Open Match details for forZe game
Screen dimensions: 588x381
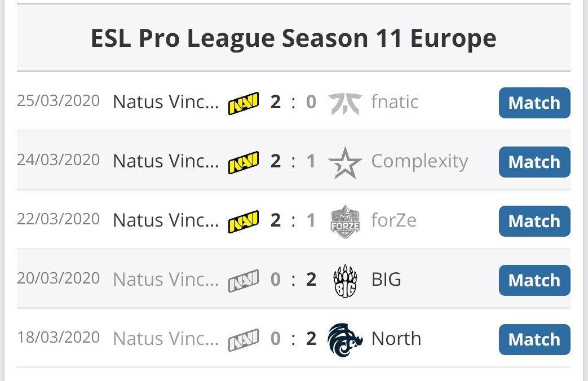[x=534, y=221]
